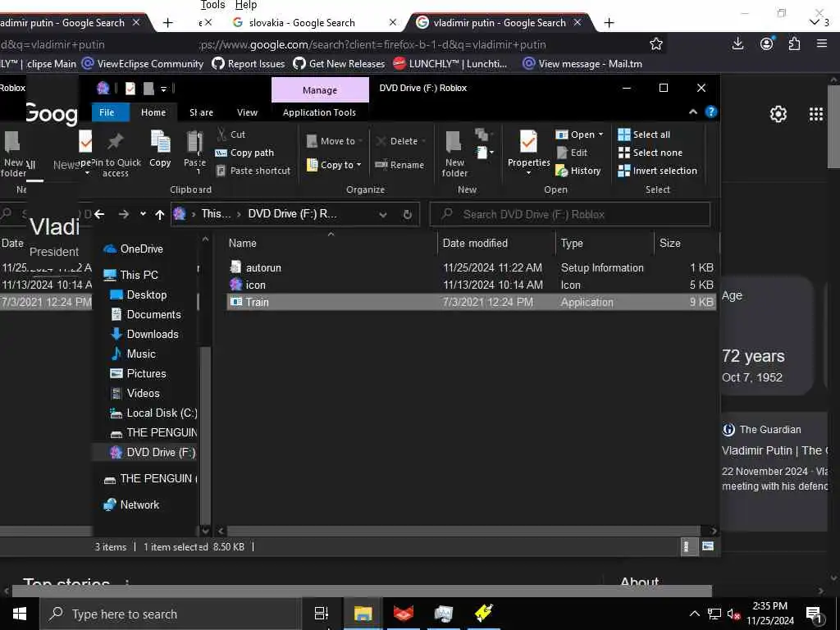Collapse the Explorer ribbon chevron
The height and width of the screenshot is (630, 840).
pos(692,112)
